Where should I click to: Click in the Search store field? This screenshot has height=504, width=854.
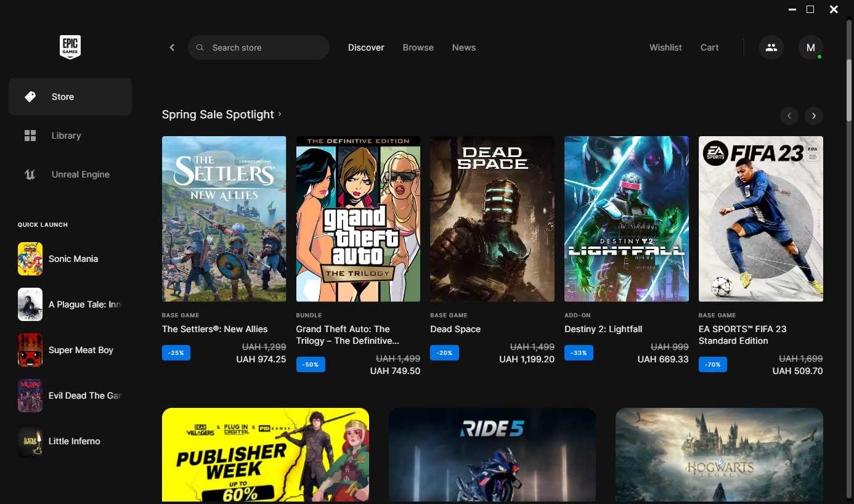pos(259,47)
